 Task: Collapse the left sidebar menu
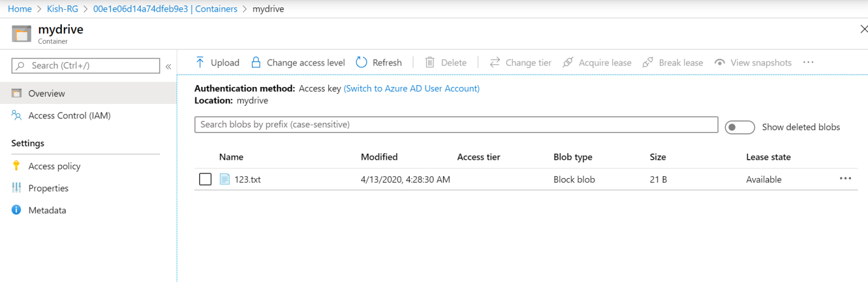pyautogui.click(x=168, y=66)
